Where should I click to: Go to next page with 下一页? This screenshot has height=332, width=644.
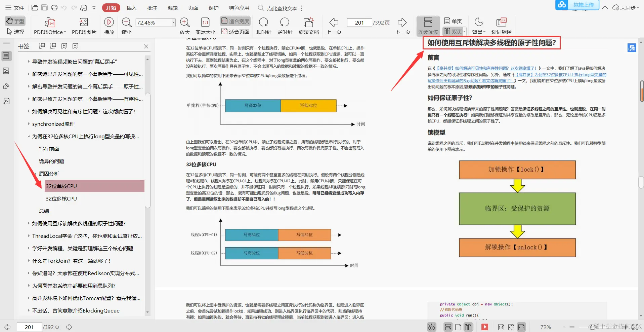coord(402,26)
